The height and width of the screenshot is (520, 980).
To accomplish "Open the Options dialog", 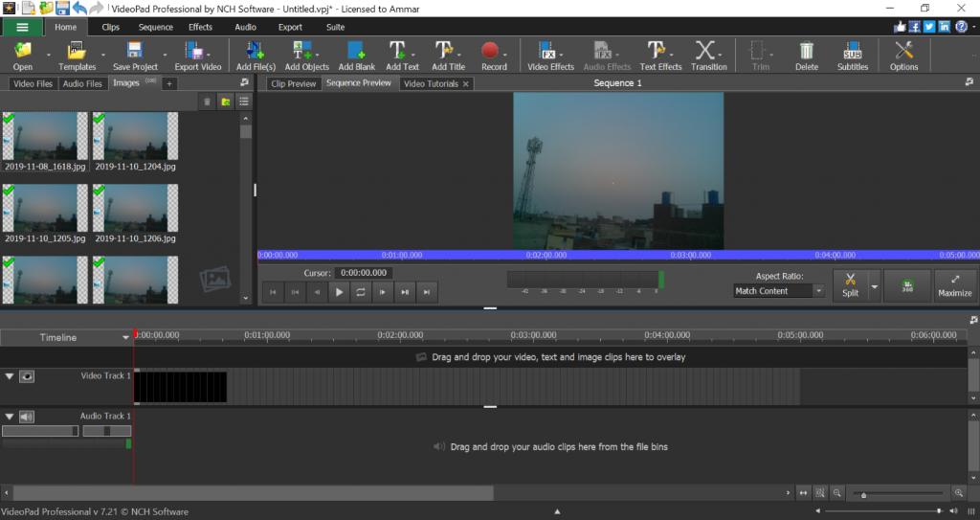I will [903, 56].
